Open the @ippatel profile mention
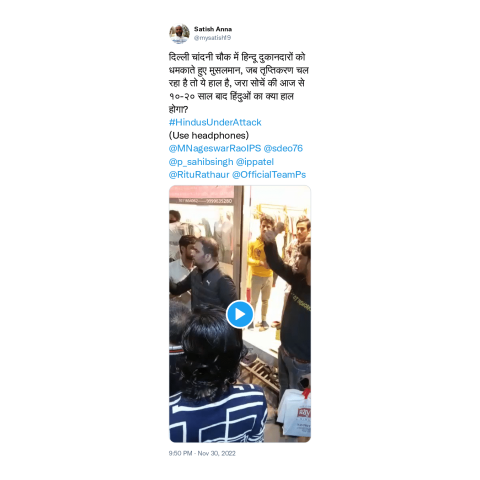 (x=255, y=162)
